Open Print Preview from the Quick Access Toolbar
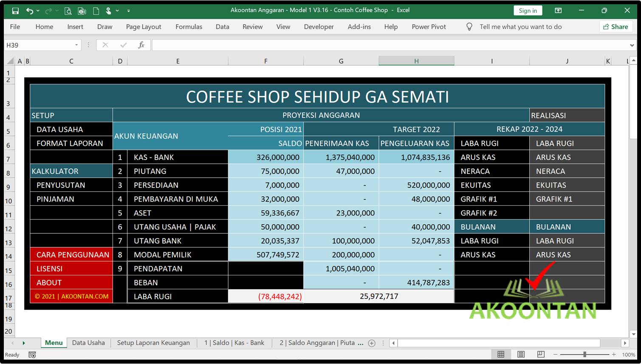This screenshot has height=364, width=641. point(68,10)
